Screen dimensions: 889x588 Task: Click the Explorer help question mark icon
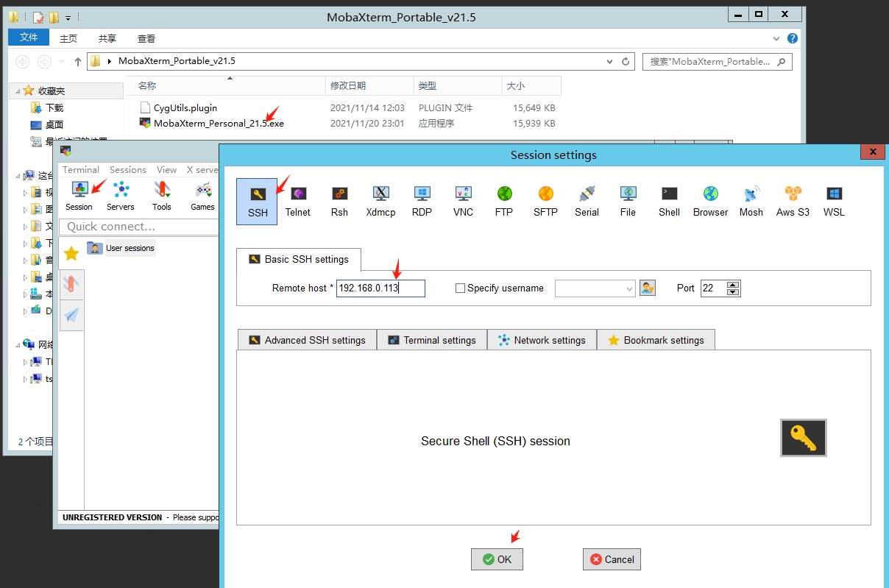[x=793, y=38]
